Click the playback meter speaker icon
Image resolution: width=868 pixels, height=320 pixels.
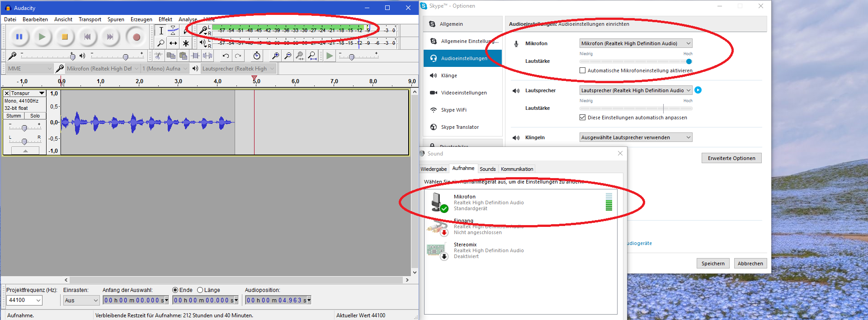coord(203,43)
